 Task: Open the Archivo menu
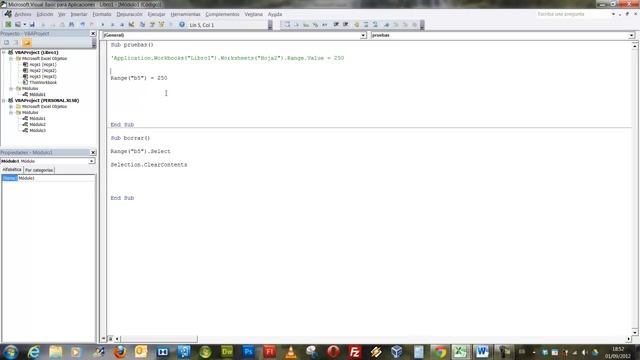click(22, 14)
